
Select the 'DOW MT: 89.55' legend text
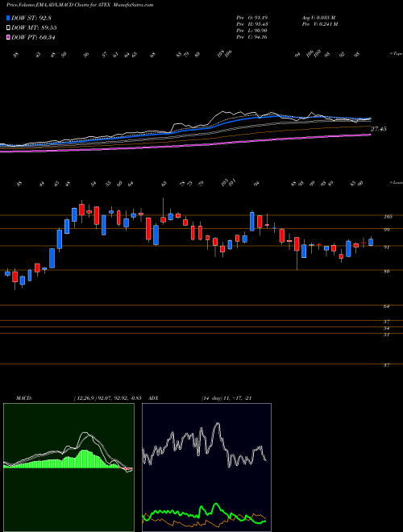click(34, 28)
